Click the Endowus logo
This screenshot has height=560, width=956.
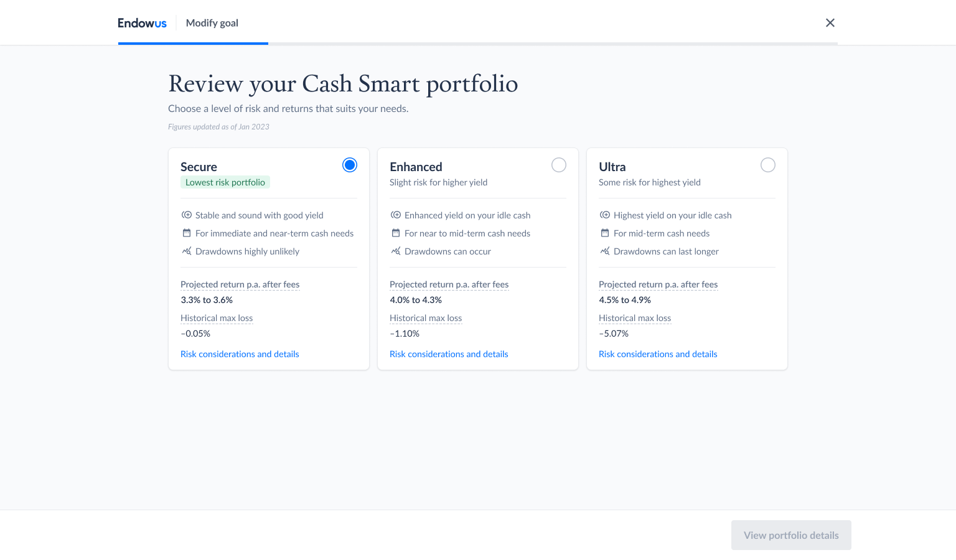point(142,23)
